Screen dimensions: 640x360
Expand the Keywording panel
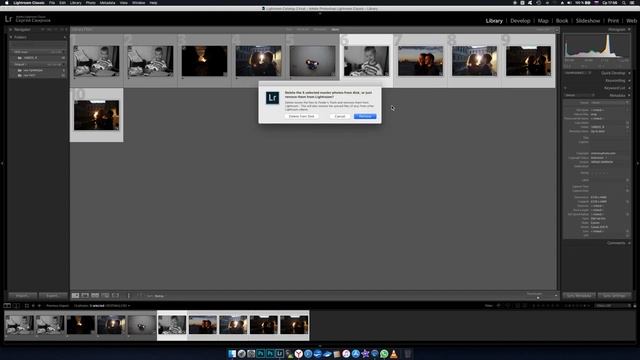point(629,80)
